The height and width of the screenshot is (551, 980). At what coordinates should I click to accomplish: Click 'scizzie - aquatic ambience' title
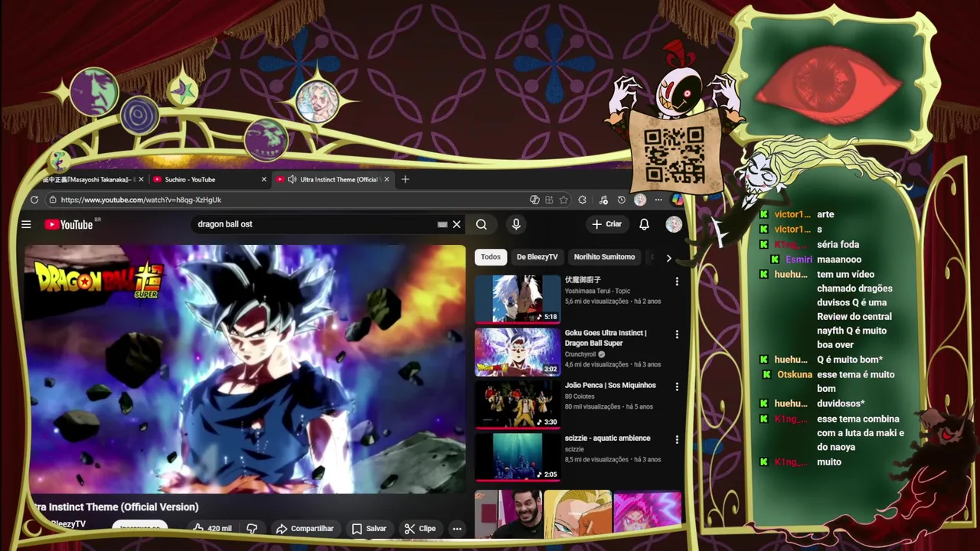(607, 439)
